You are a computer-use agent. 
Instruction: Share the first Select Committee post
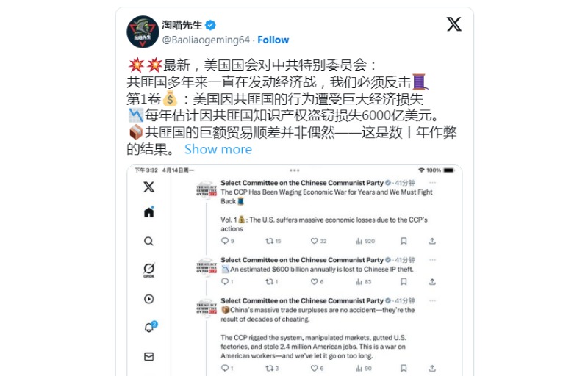(432, 241)
